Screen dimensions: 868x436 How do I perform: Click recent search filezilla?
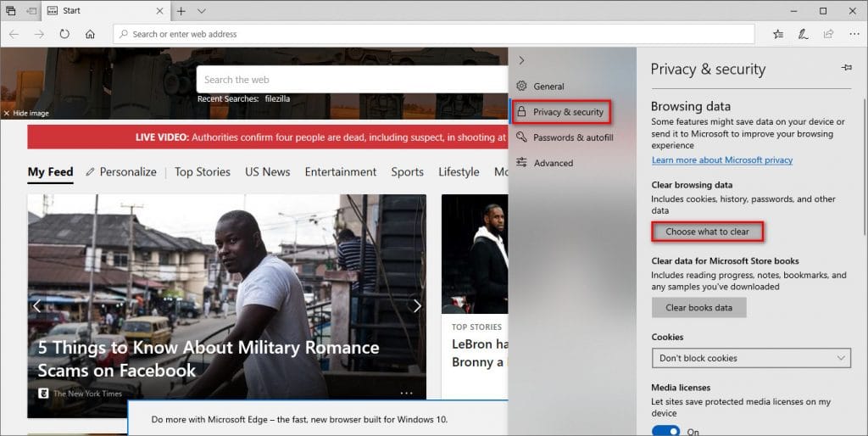[277, 98]
